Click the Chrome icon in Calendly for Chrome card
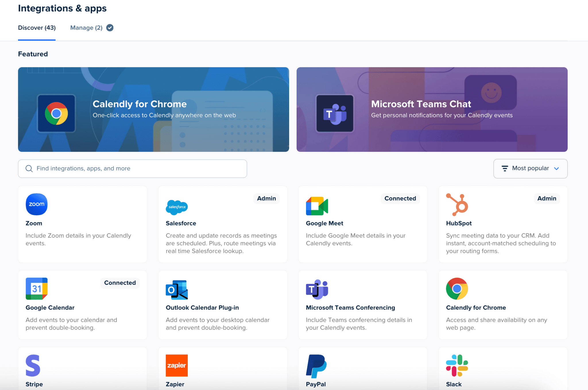The height and width of the screenshot is (390, 588). point(457,288)
